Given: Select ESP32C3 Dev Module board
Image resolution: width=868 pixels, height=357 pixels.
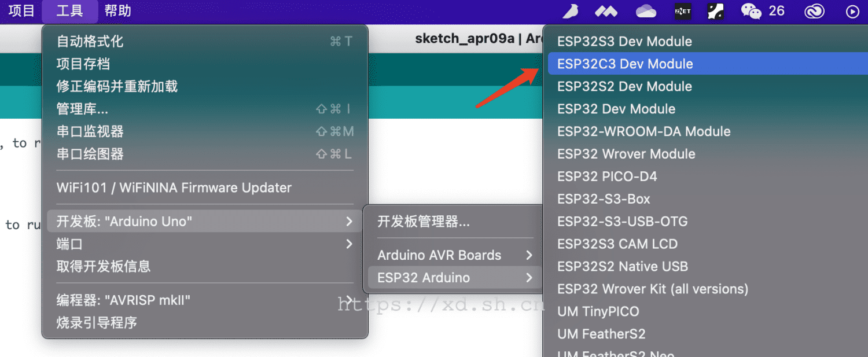Looking at the screenshot, I should [708, 64].
